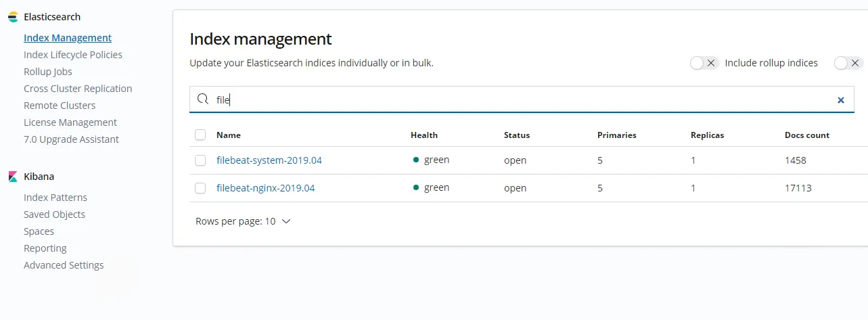
Task: Go to Kibana Index Patterns
Action: [55, 198]
